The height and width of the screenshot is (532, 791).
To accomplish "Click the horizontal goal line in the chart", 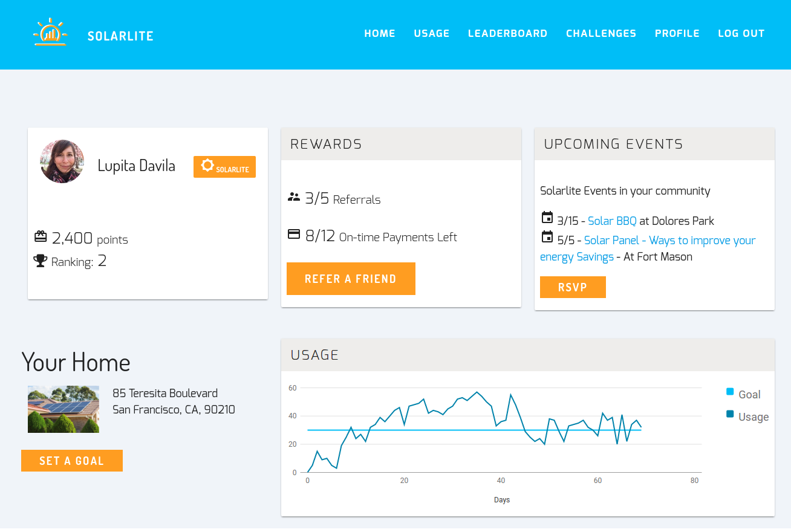I will 474,430.
